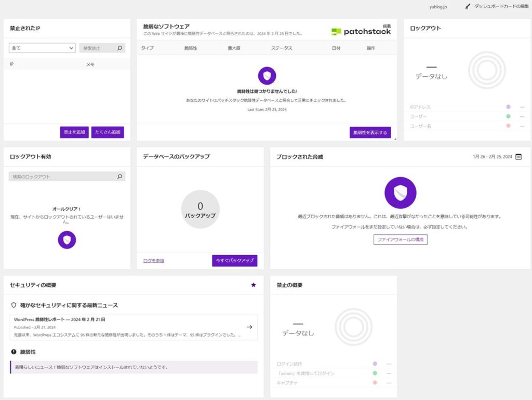This screenshot has width=532, height=400.
Task: Click the star icon in セキュリティの概要
Action: (x=254, y=285)
